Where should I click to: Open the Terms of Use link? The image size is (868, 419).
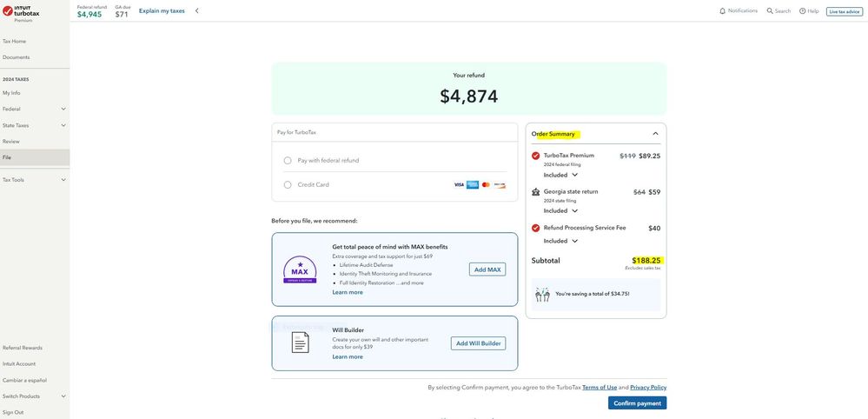[x=600, y=388]
